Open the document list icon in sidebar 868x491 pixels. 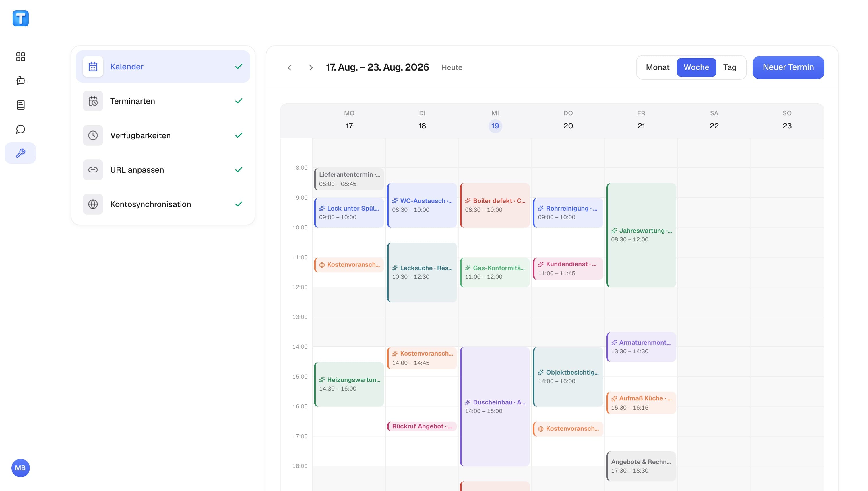point(21,105)
